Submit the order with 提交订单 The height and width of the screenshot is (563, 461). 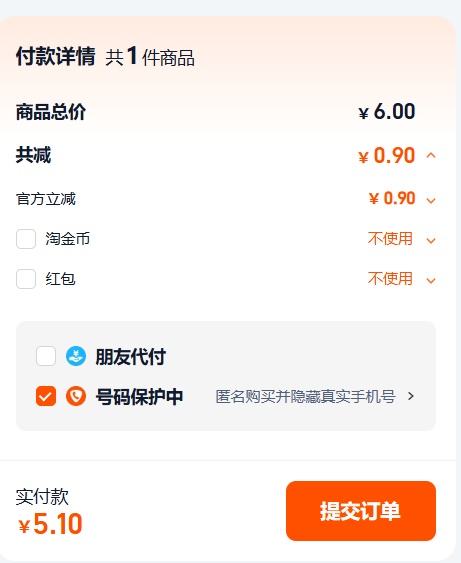tap(361, 511)
